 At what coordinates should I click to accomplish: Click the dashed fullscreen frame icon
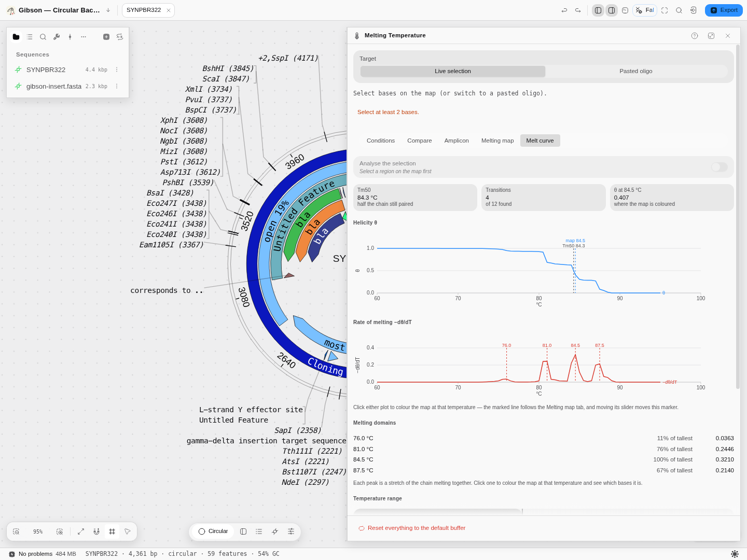(665, 10)
